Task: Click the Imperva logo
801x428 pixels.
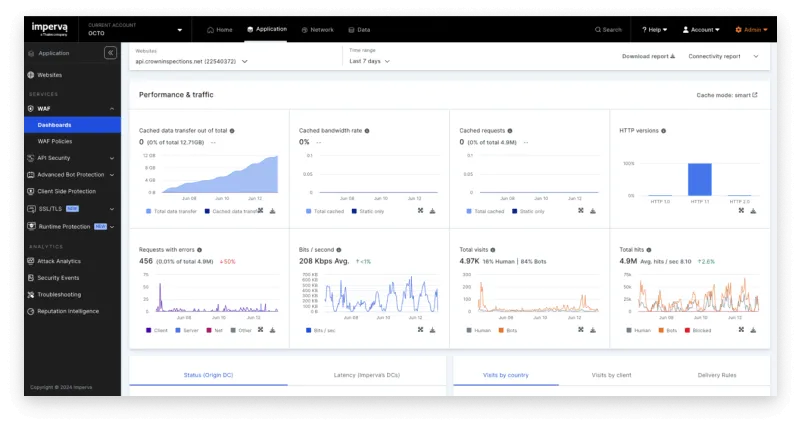Action: pos(50,29)
